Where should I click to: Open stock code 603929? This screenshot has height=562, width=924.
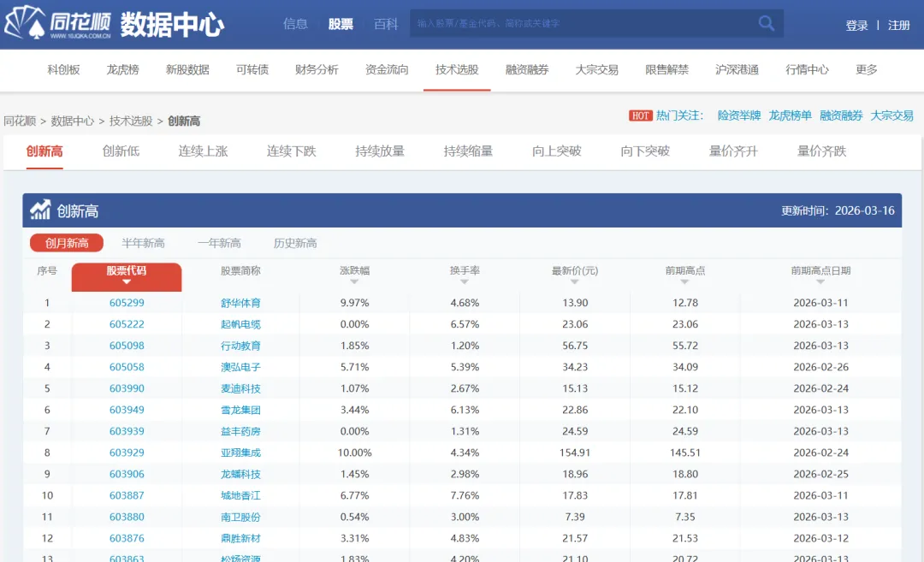(x=127, y=453)
